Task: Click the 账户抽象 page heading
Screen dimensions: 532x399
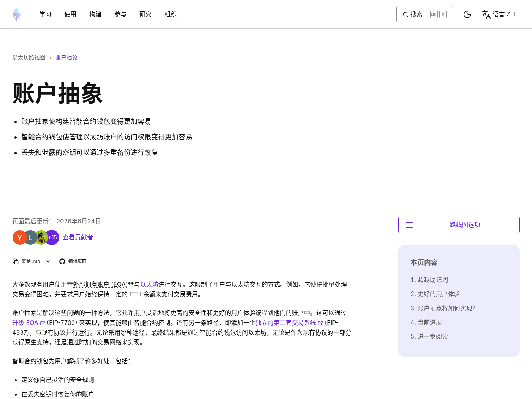Action: click(x=57, y=93)
